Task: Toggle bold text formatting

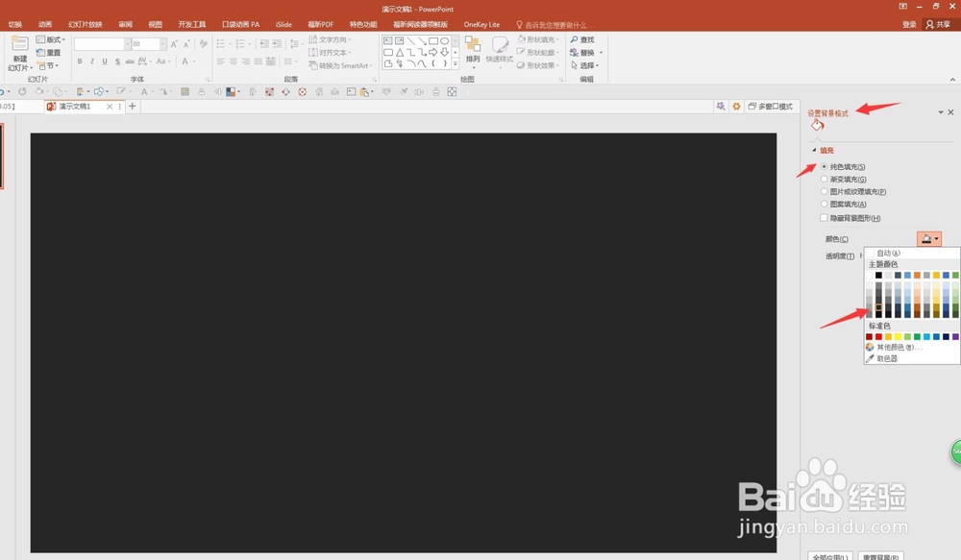Action: [80, 61]
